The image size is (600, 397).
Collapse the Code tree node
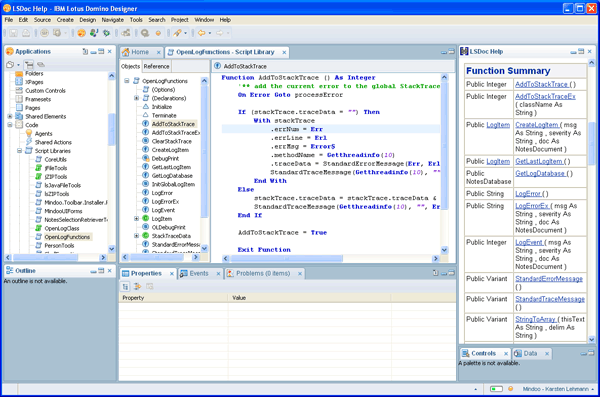(x=10, y=125)
